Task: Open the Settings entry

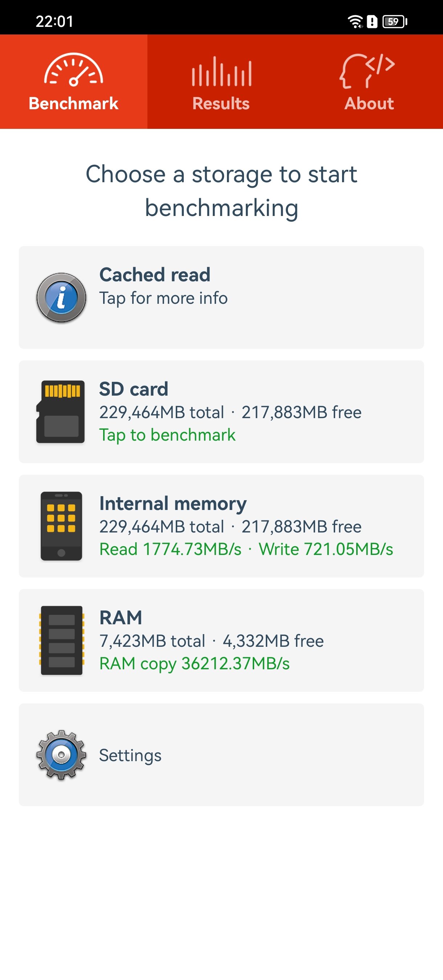Action: [x=130, y=755]
